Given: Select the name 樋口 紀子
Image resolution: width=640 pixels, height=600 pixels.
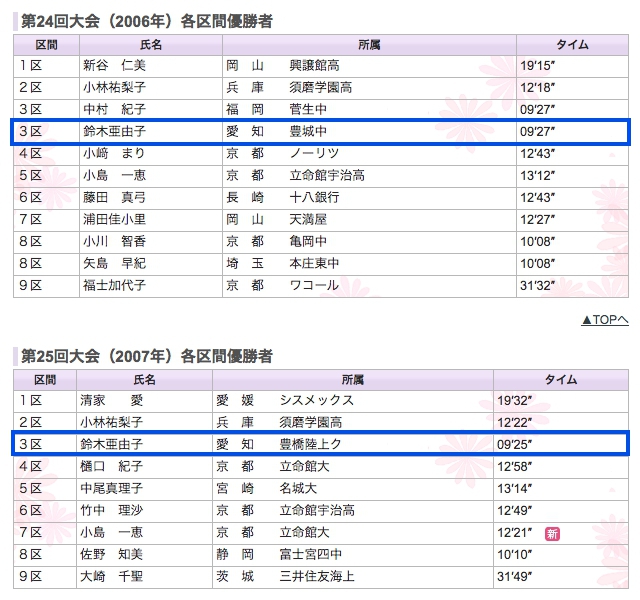Looking at the screenshot, I should [111, 467].
